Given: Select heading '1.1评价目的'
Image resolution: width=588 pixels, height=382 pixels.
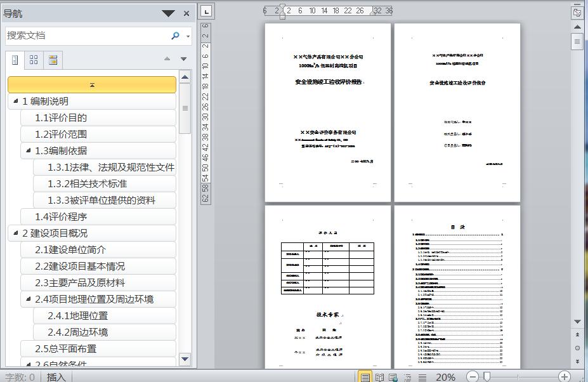Looking at the screenshot, I should point(98,118).
